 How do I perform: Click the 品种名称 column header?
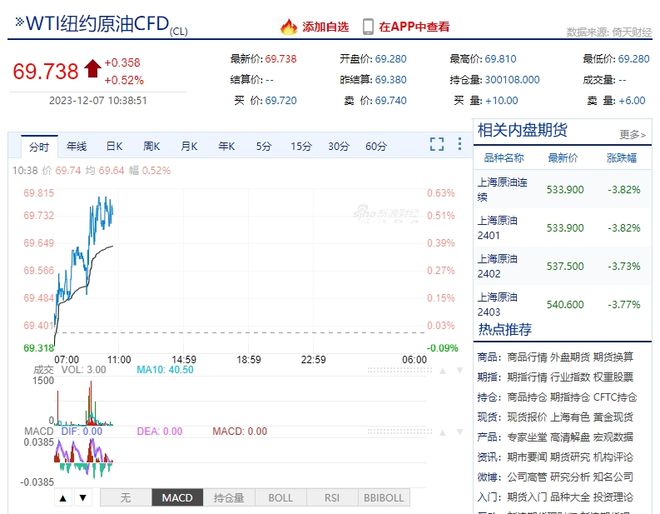504,158
